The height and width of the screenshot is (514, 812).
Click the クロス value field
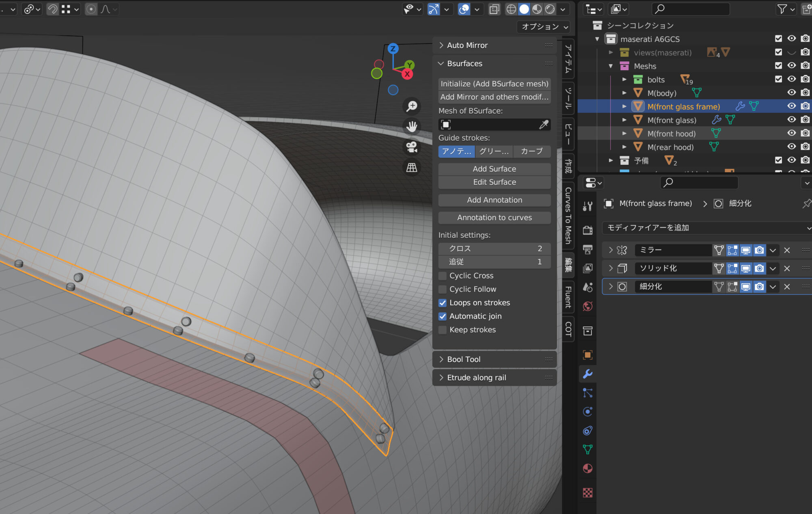click(495, 248)
